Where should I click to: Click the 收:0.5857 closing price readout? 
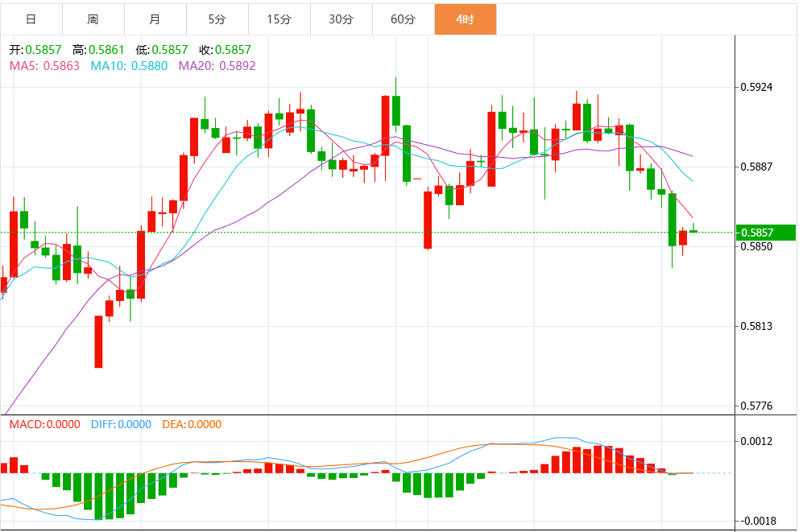pos(226,50)
